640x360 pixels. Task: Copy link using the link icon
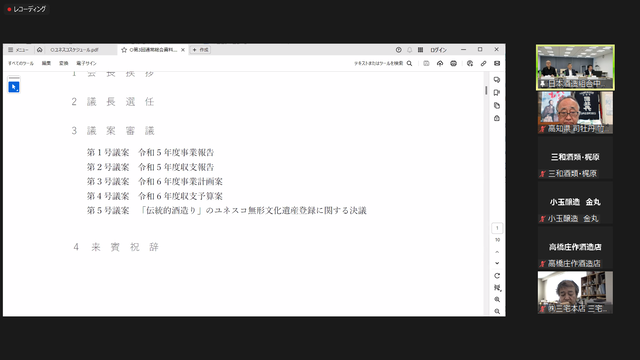tap(483, 63)
